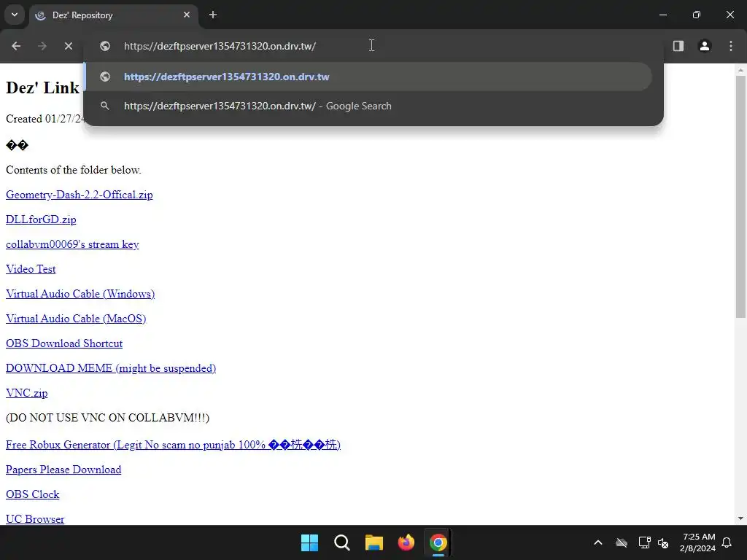Choose the Google Search suggestion entry
The height and width of the screenshot is (560, 747).
pos(368,106)
